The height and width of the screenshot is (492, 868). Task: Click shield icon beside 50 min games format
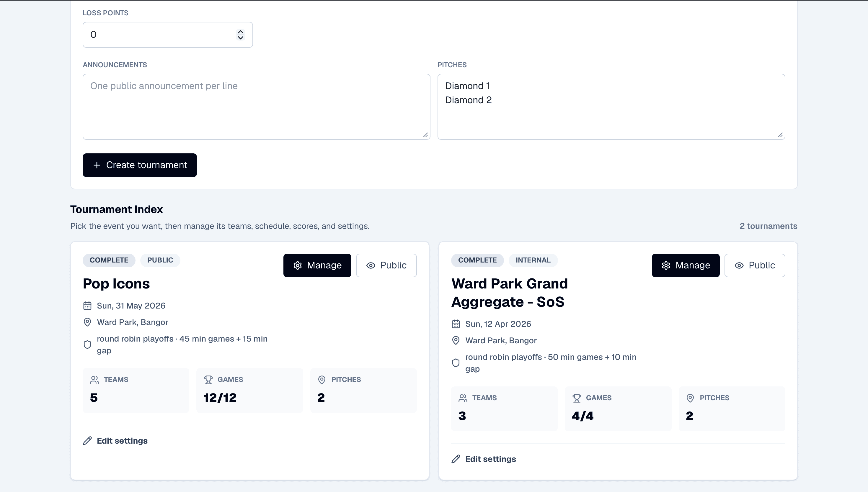(x=456, y=363)
